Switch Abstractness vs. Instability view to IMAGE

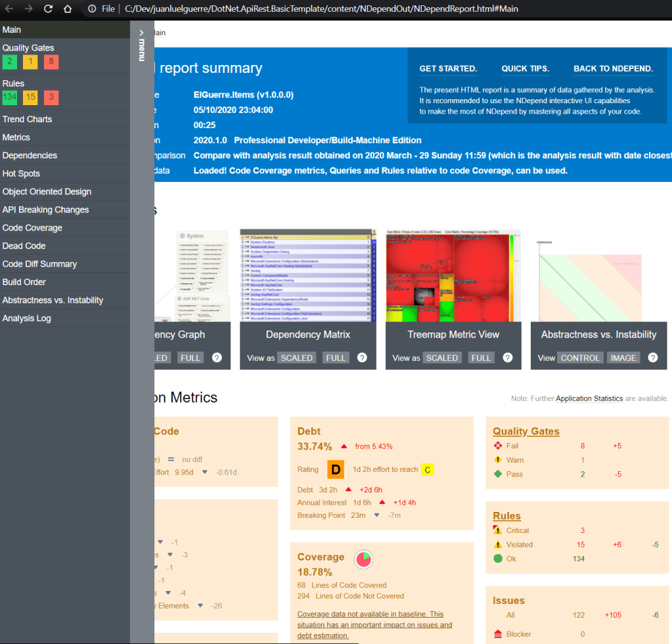623,357
